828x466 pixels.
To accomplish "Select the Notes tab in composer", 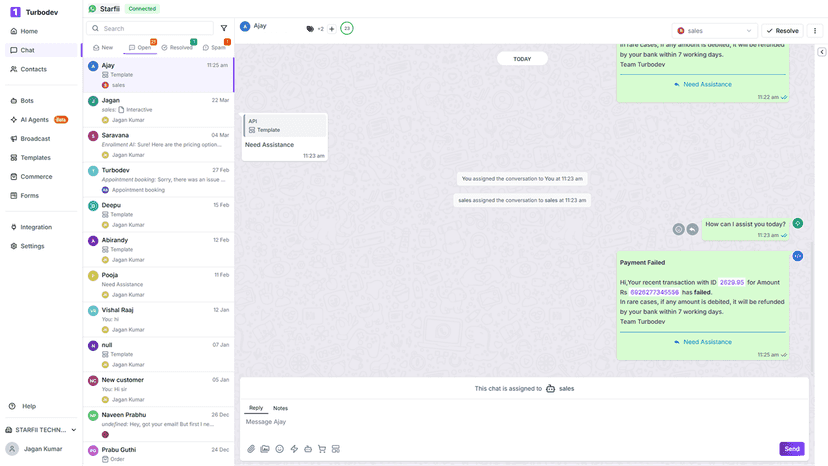I will [280, 408].
